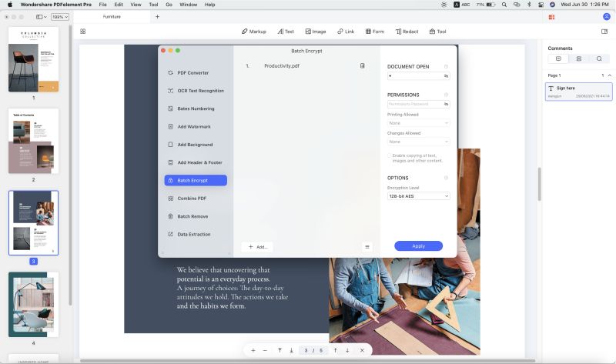Open the attachments panel tab in Comments
This screenshot has width=616, height=364.
(579, 59)
